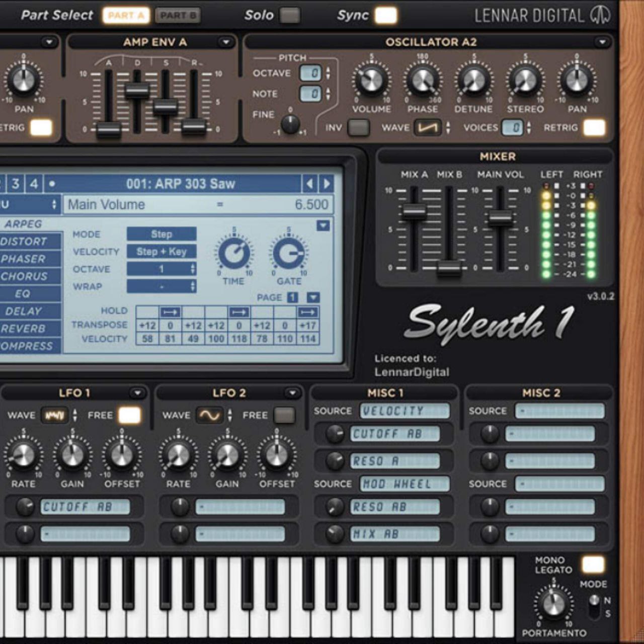Click the Misc 1 Reso A destination
The width and height of the screenshot is (644, 644).
click(x=395, y=461)
